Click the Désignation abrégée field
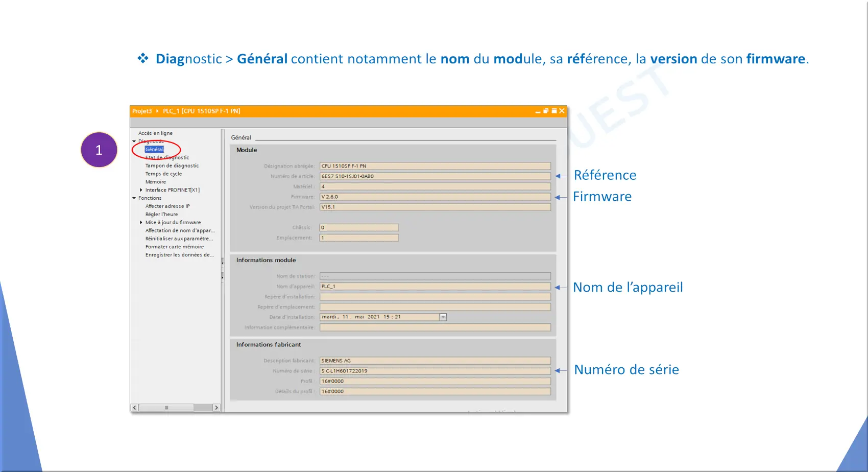Screen dimensions: 868x472 click(x=435, y=166)
